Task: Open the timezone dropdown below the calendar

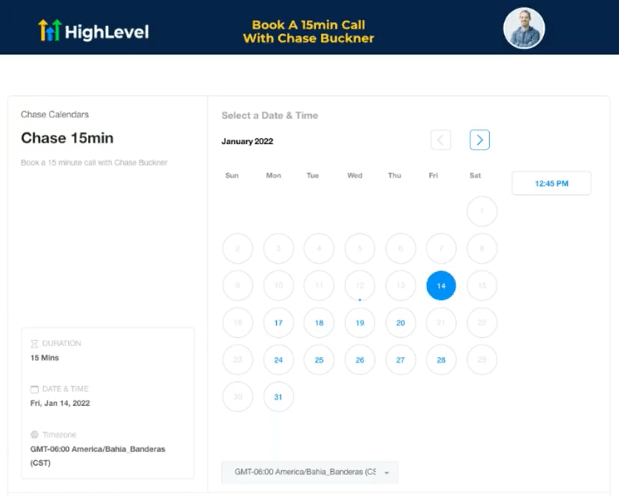Action: (x=310, y=472)
